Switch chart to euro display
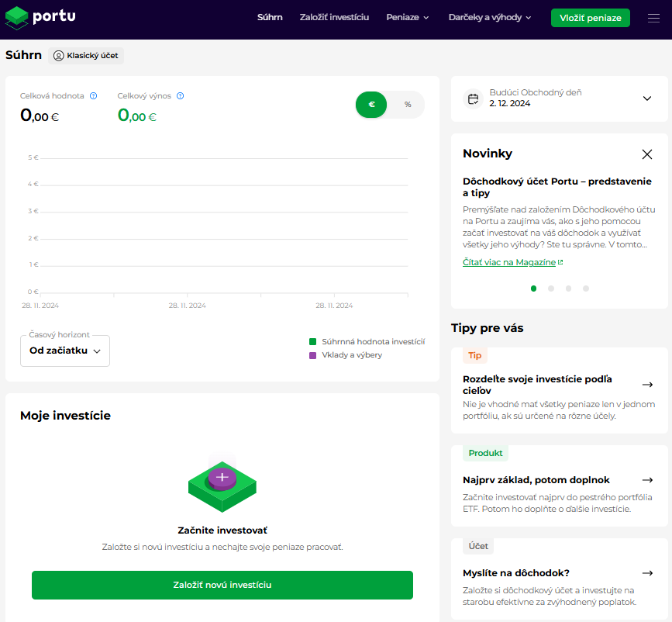The width and height of the screenshot is (672, 622). (372, 105)
